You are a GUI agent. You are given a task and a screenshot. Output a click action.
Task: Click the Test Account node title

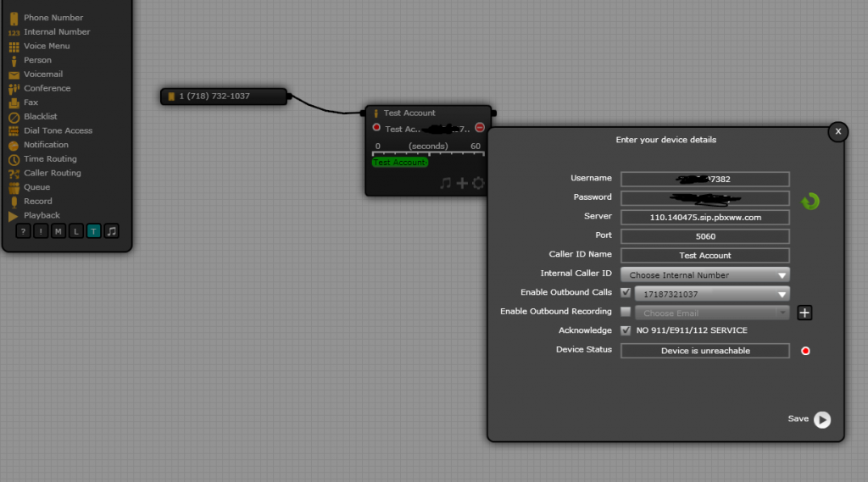409,113
